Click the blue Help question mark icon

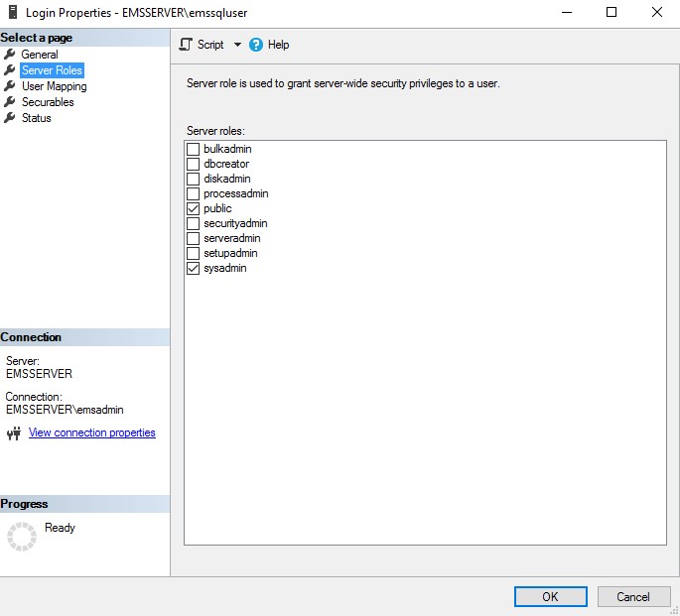[x=256, y=45]
